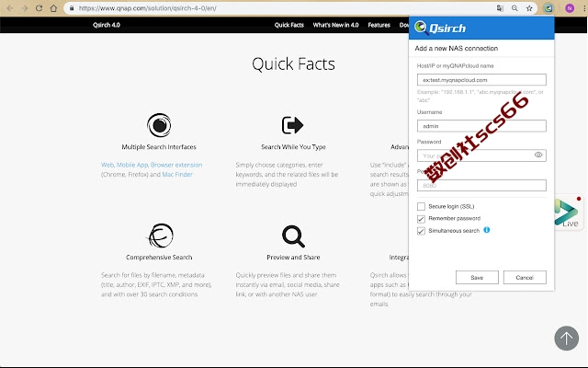This screenshot has height=368, width=588.
Task: Click the Search While You Type title
Action: (293, 147)
